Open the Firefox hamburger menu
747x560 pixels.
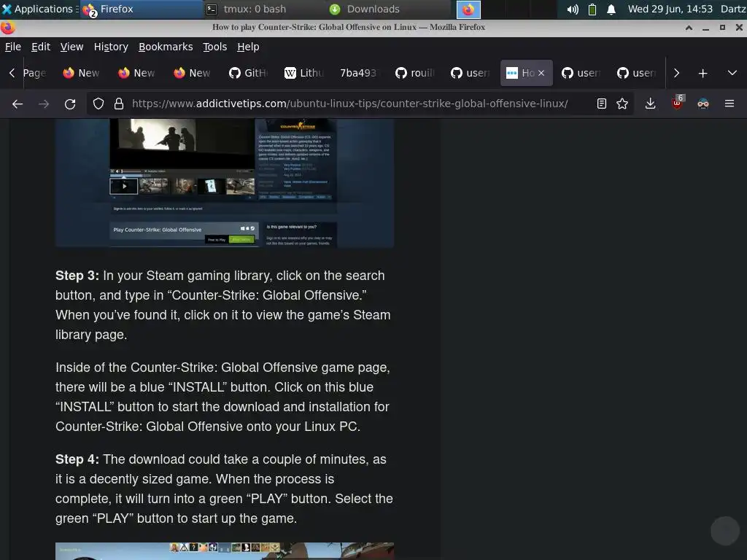[x=729, y=104]
